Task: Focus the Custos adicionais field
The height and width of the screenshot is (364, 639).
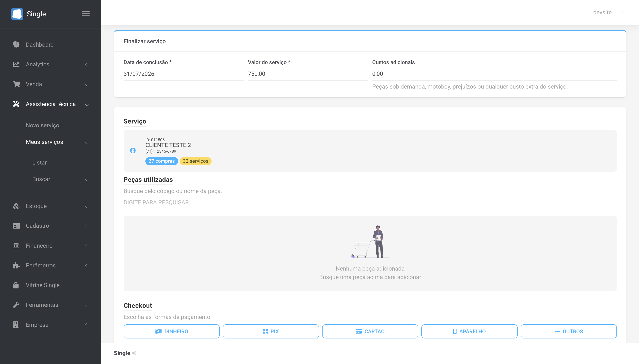Action: click(494, 74)
